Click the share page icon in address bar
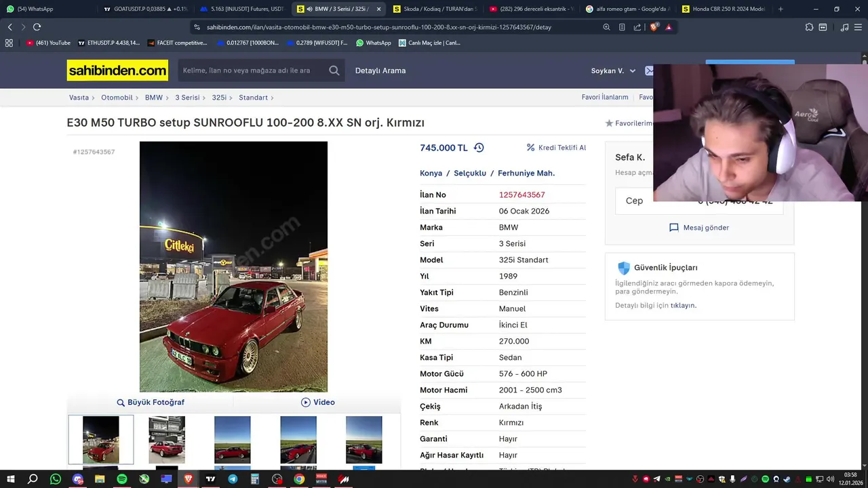Image resolution: width=868 pixels, height=488 pixels. coord(637,27)
